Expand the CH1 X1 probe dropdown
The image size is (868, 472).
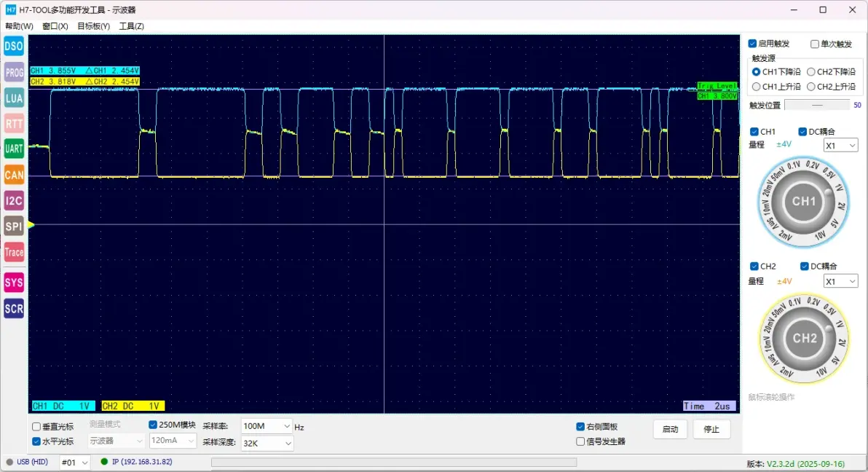(840, 146)
